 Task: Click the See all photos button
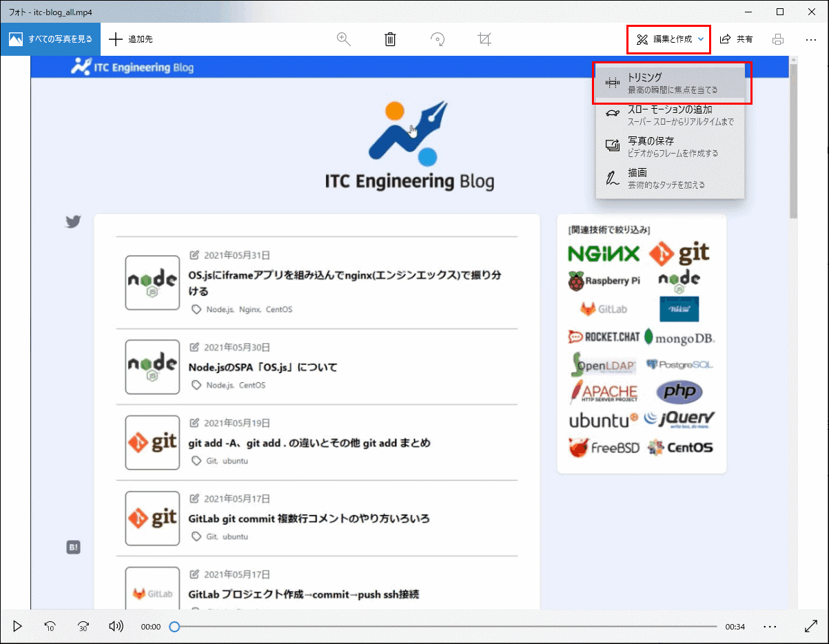[x=50, y=39]
